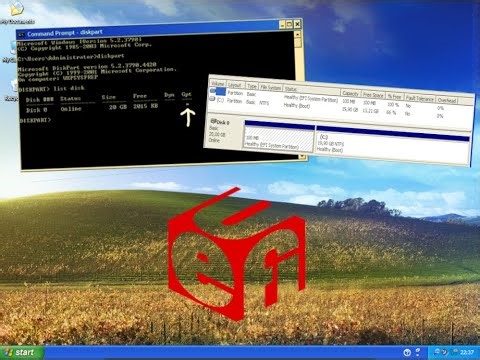Click the Command Prompt scrollbar up arrow
The height and width of the screenshot is (360, 480).
coord(297,35)
